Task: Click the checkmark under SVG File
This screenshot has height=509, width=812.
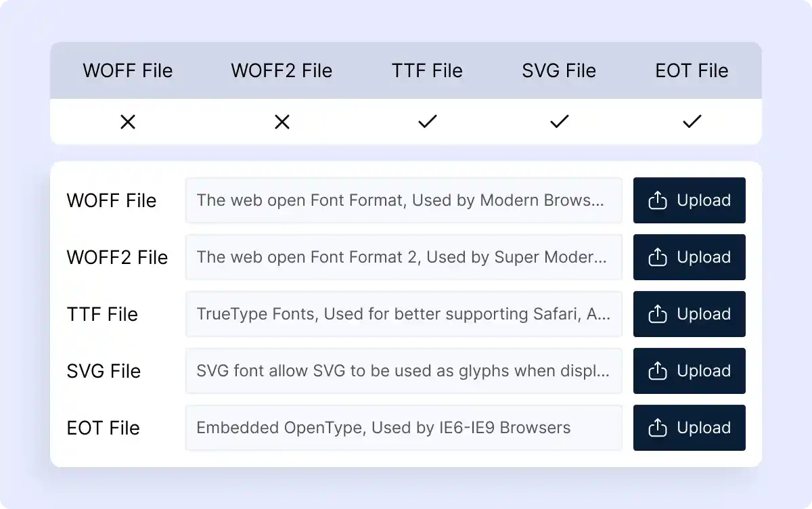Action: (559, 122)
